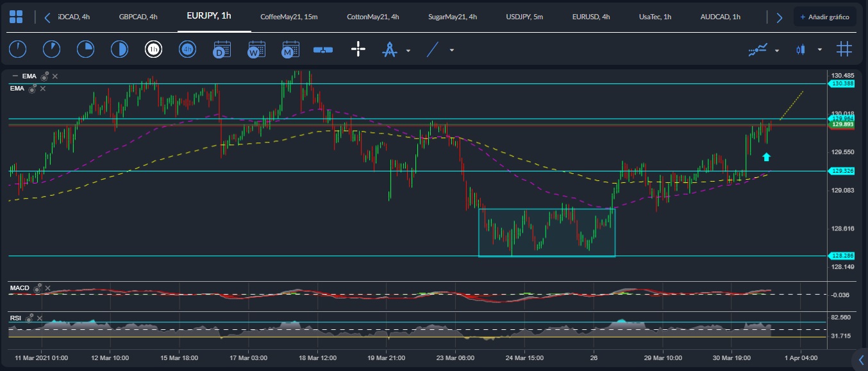Open the chart layout grid menu
The image size is (868, 371).
coord(16,17)
